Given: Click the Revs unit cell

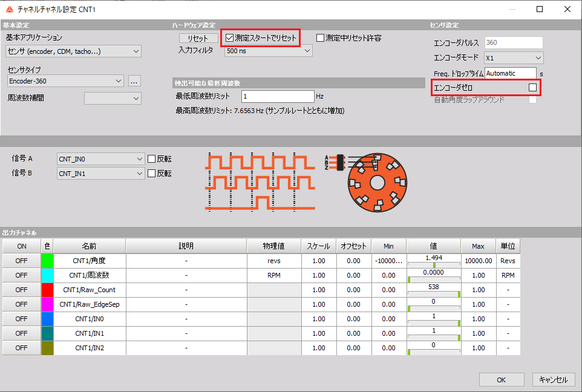Looking at the screenshot, I should click(508, 261).
